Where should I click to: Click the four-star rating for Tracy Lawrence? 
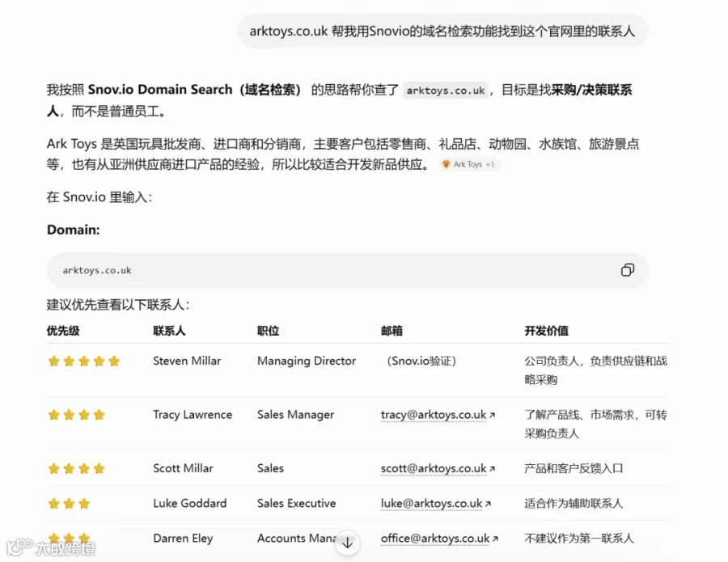(x=77, y=414)
